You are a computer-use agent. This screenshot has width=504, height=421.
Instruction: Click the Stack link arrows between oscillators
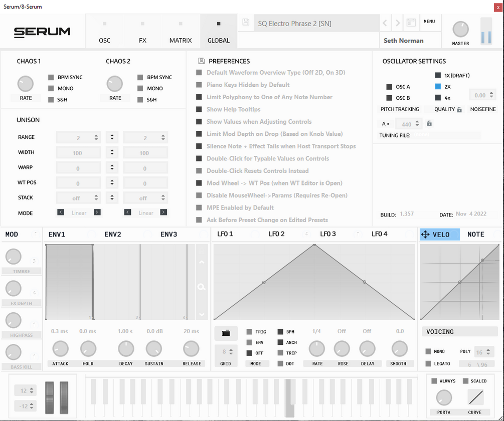[112, 197]
